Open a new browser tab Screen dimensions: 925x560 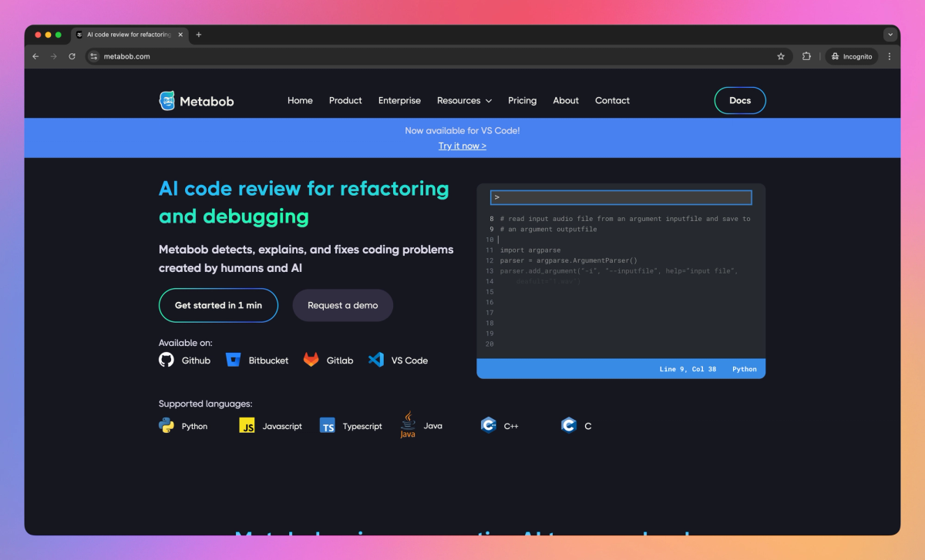pyautogui.click(x=199, y=35)
